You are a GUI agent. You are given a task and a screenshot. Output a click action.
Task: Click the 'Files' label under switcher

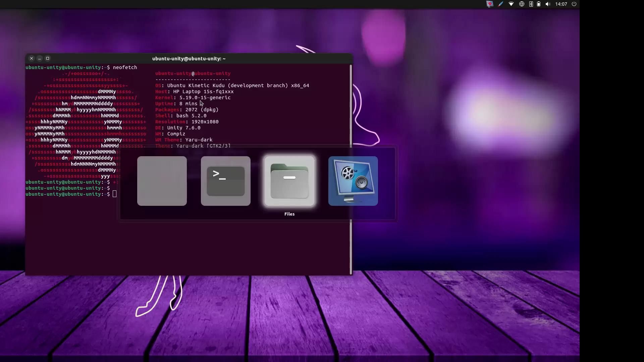(x=289, y=214)
